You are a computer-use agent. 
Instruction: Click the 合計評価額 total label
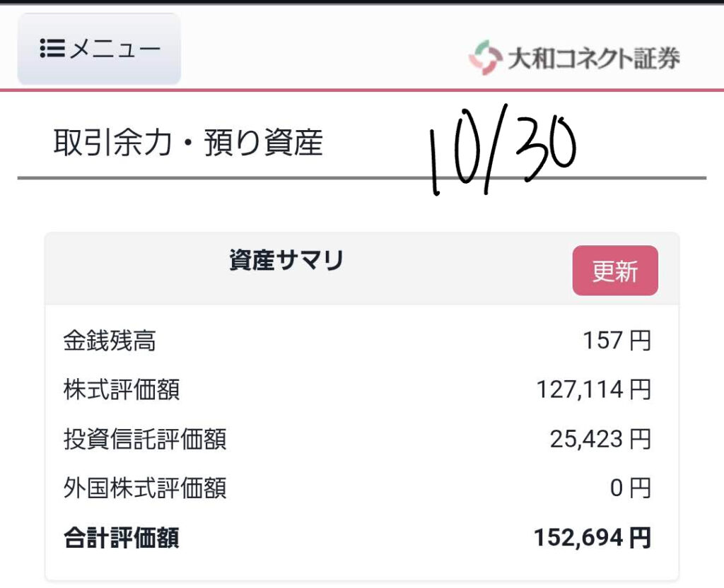pyautogui.click(x=122, y=538)
